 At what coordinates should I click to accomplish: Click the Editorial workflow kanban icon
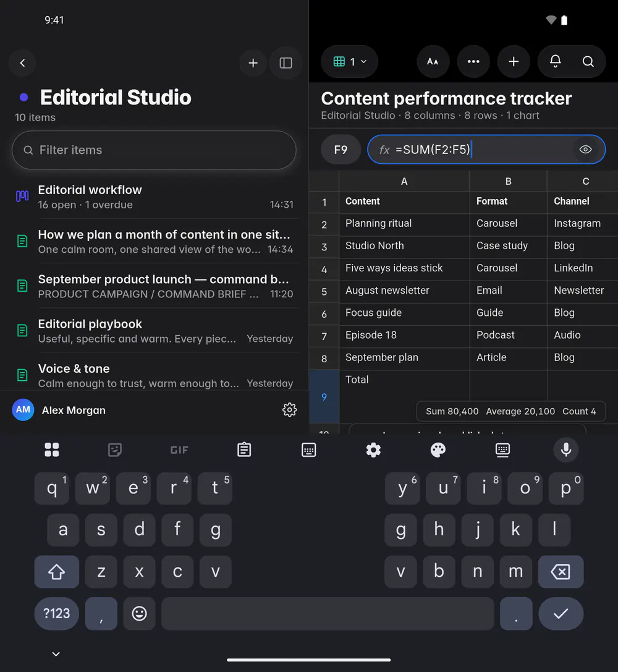22,197
